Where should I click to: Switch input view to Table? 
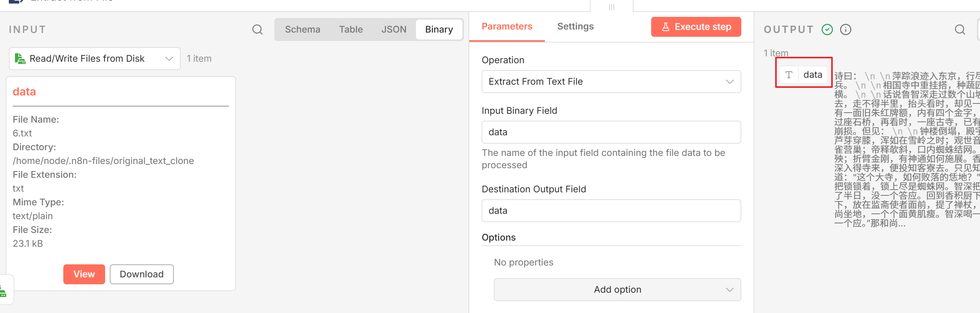point(350,29)
